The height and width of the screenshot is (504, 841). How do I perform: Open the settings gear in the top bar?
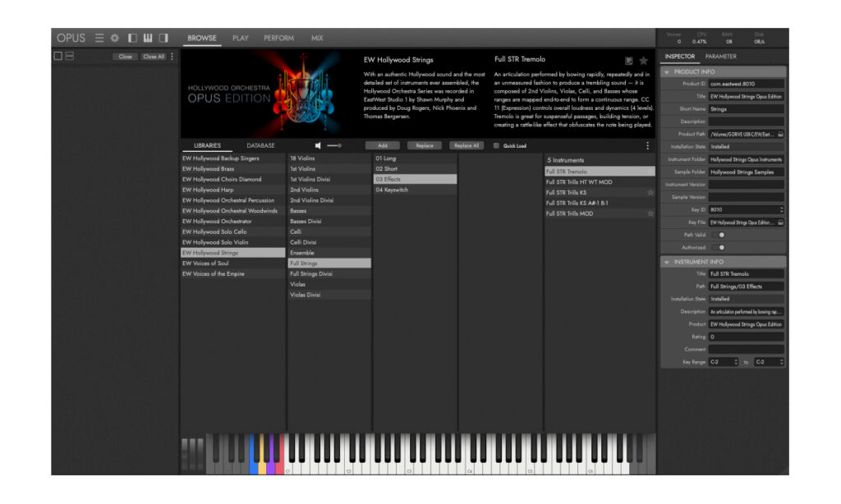pyautogui.click(x=115, y=38)
